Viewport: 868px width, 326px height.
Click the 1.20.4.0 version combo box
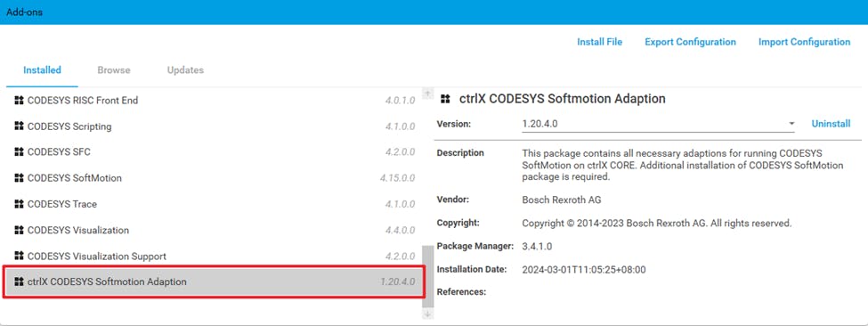pyautogui.click(x=658, y=124)
